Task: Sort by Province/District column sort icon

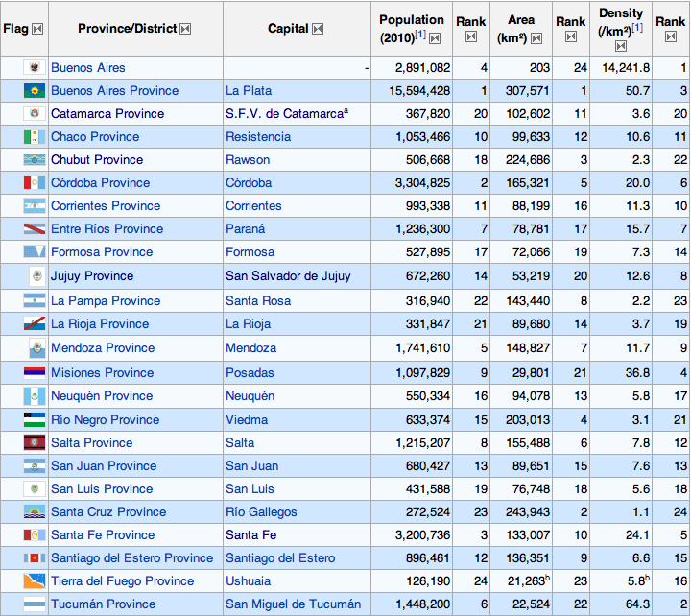Action: coord(185,29)
